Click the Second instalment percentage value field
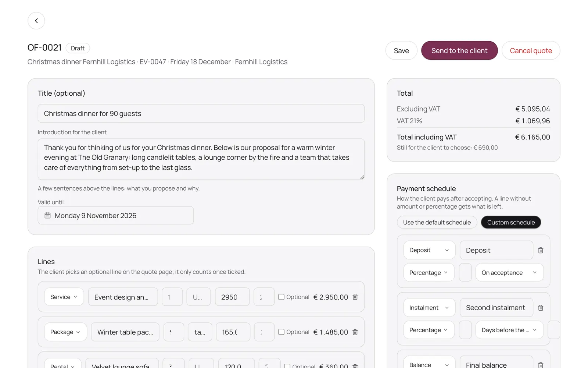 pos(465,330)
